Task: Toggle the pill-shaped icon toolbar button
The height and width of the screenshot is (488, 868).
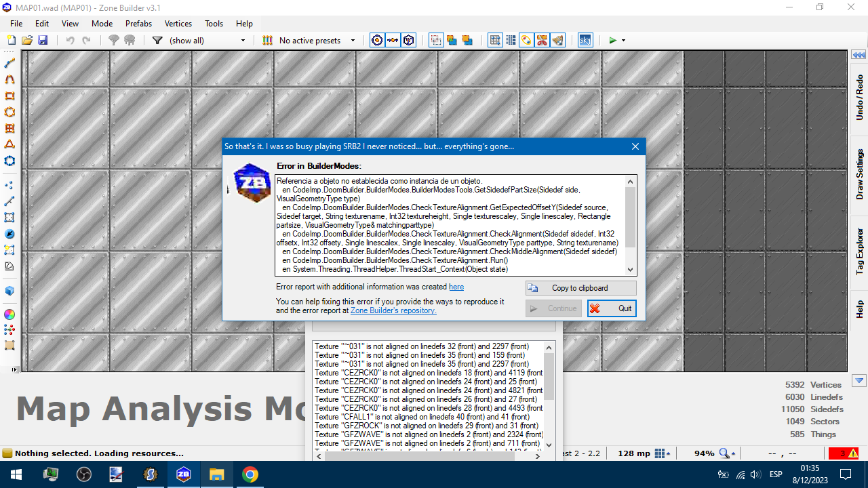Action: click(x=526, y=41)
